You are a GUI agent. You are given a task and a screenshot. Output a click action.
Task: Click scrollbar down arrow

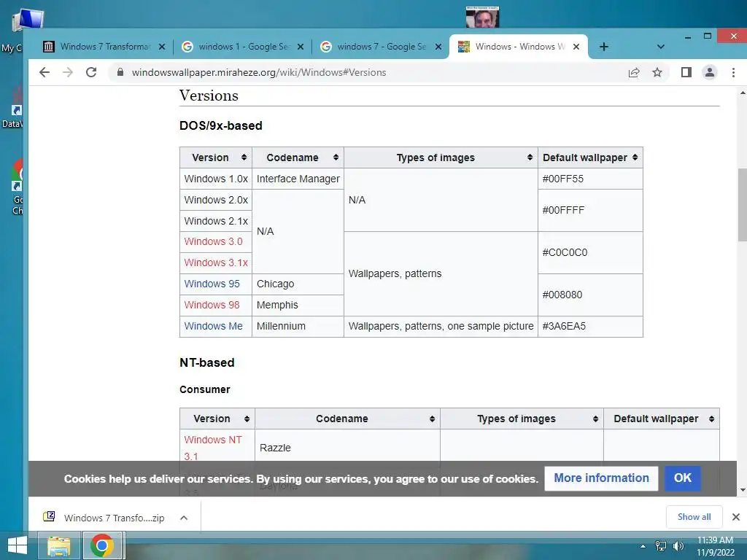742,490
